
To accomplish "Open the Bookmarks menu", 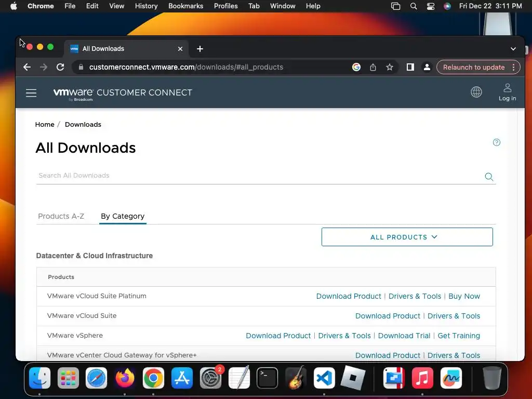I will (185, 6).
